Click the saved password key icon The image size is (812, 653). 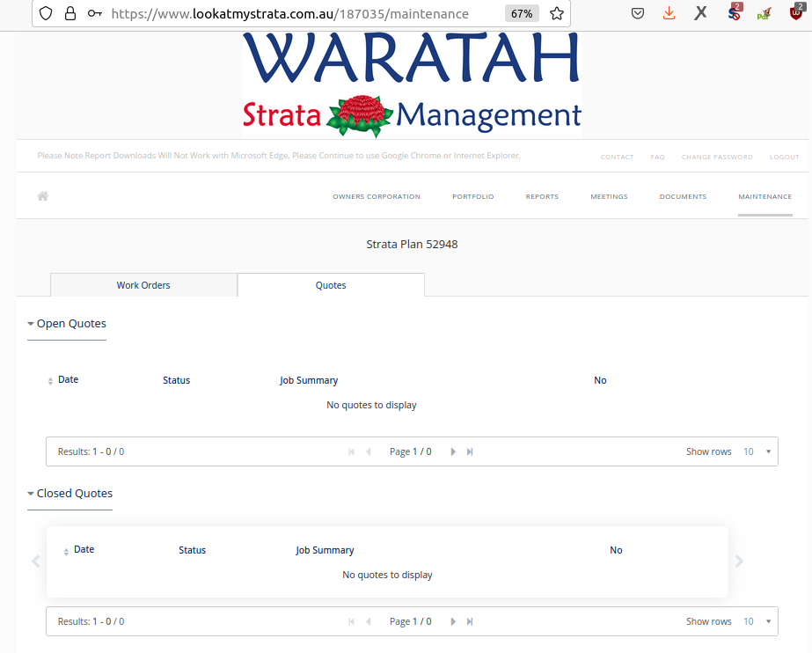tap(94, 13)
